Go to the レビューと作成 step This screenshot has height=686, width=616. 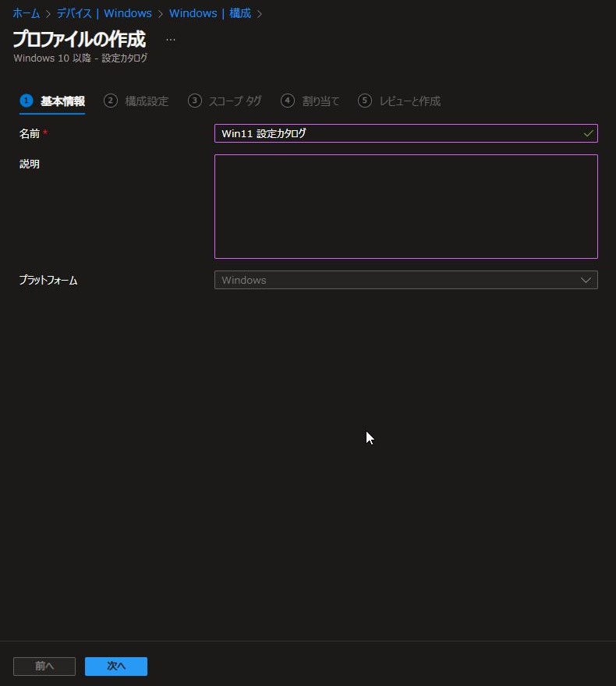[x=409, y=101]
